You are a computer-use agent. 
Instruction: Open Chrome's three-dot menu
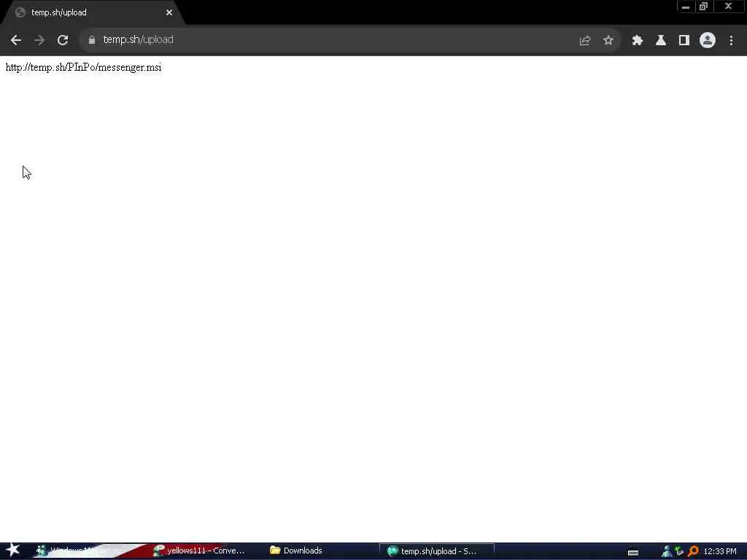[x=731, y=41]
